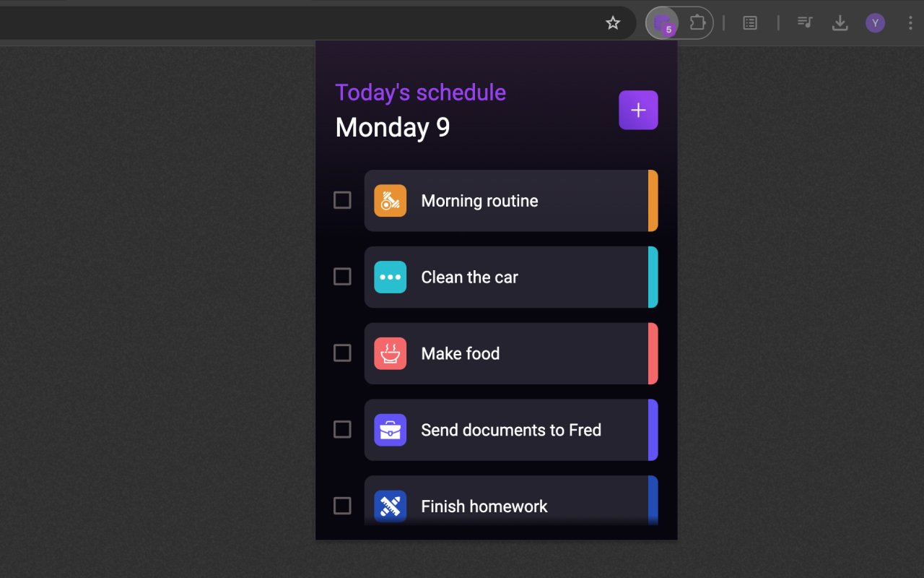This screenshot has width=924, height=578.
Task: Mark Make food as done
Action: click(342, 353)
